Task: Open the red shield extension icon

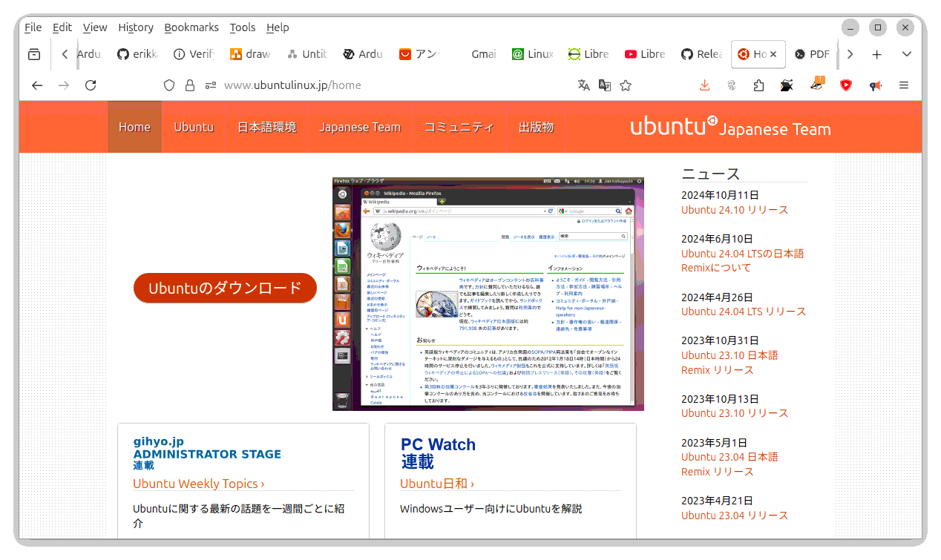Action: point(846,85)
